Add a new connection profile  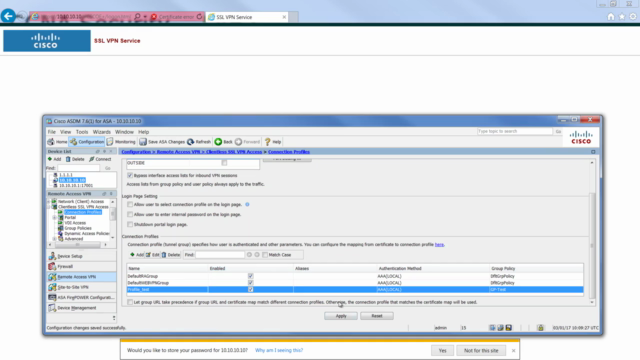point(137,255)
